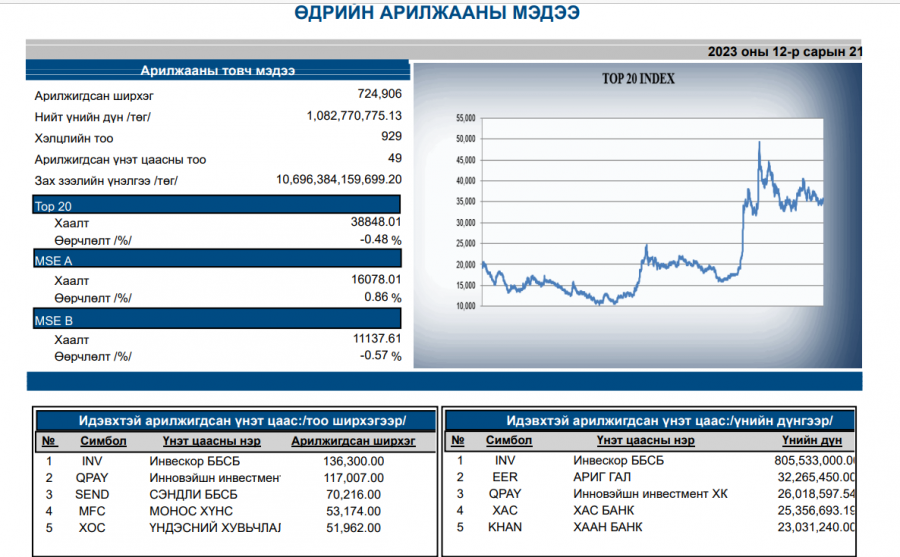Select the MSE A section header
900x557 pixels.
tap(216, 259)
